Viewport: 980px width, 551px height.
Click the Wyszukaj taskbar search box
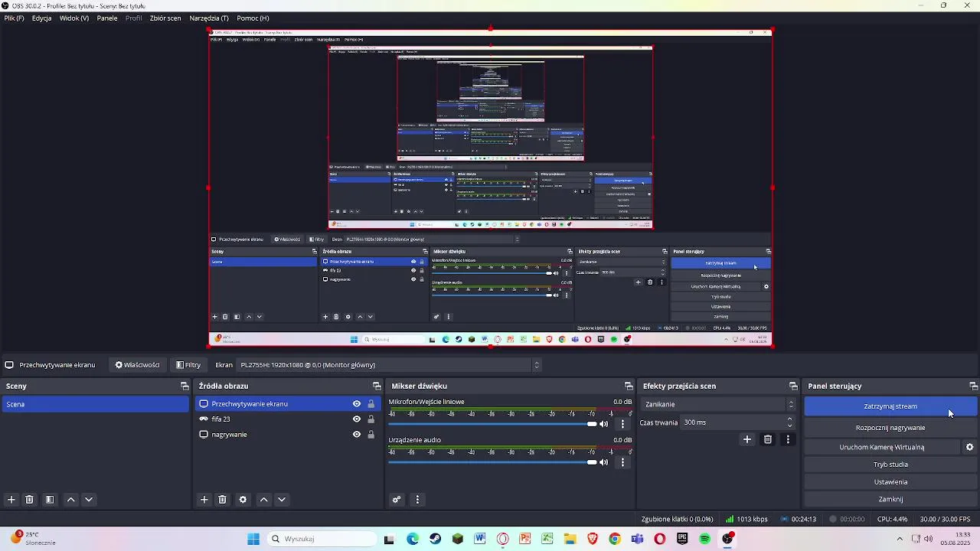(322, 539)
